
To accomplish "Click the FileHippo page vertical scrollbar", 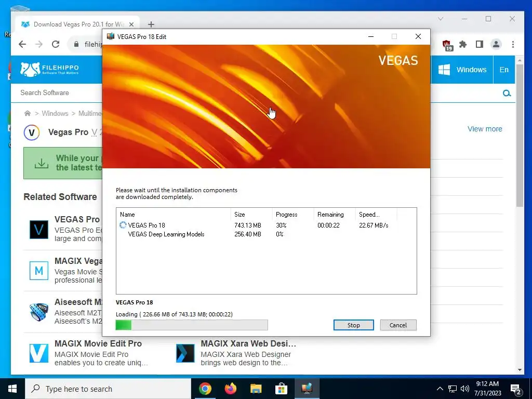I will pos(520,136).
